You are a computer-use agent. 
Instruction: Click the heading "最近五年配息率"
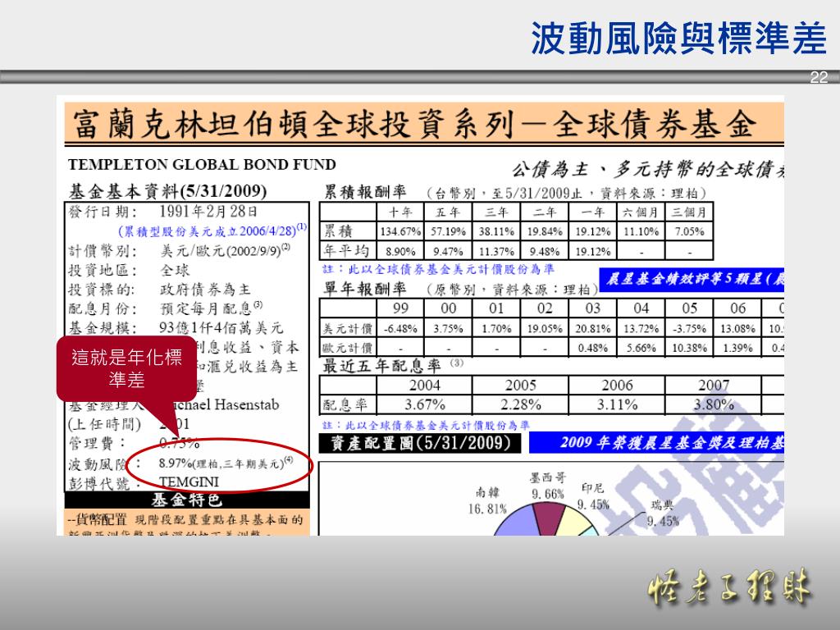click(381, 366)
